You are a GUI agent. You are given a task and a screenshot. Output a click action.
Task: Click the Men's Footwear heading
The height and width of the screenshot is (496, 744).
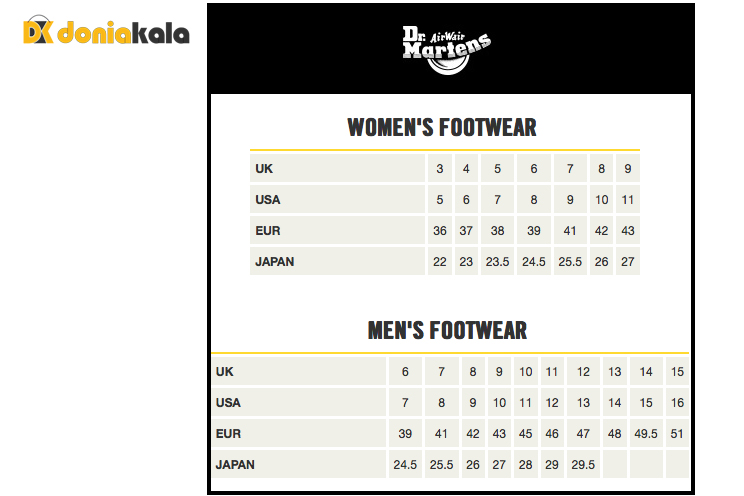(447, 330)
